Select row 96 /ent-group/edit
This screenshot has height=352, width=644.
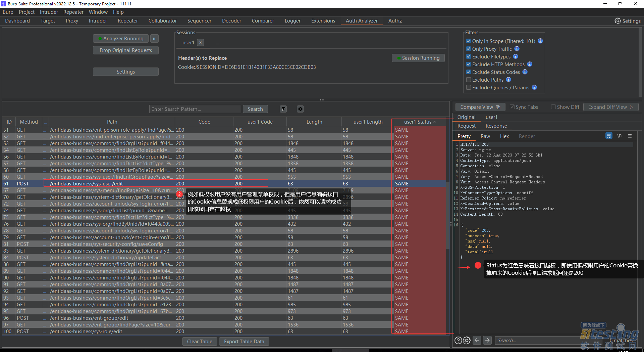(224, 318)
